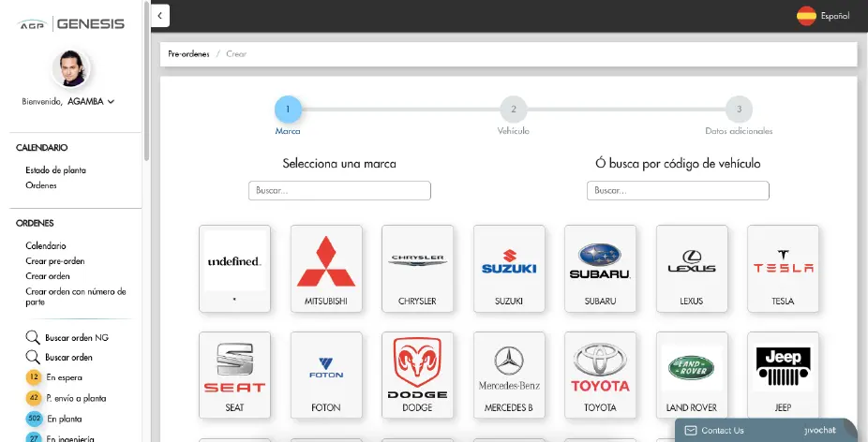868x442 pixels.
Task: Open Calendario under Ordenes section
Action: (x=45, y=245)
